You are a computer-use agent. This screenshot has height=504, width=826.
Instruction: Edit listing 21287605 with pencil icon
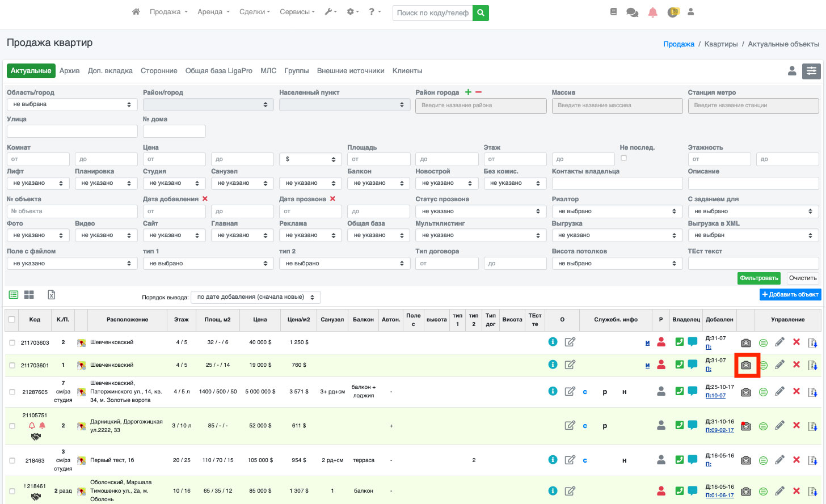pos(779,392)
